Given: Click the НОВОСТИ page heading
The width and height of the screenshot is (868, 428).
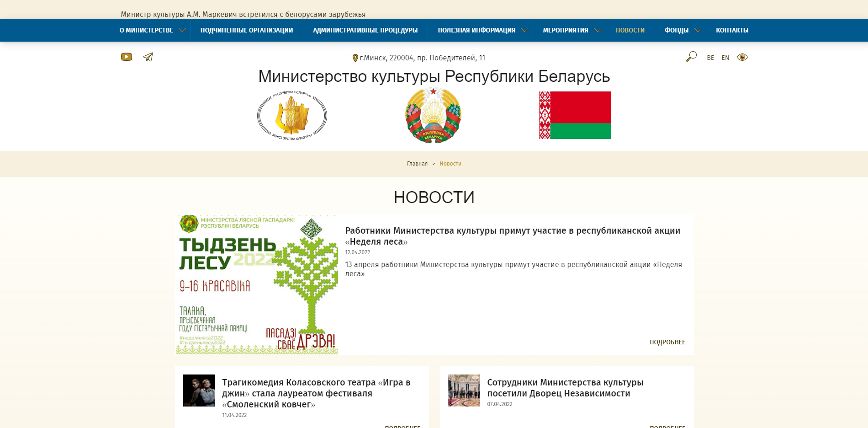Looking at the screenshot, I should tap(434, 198).
